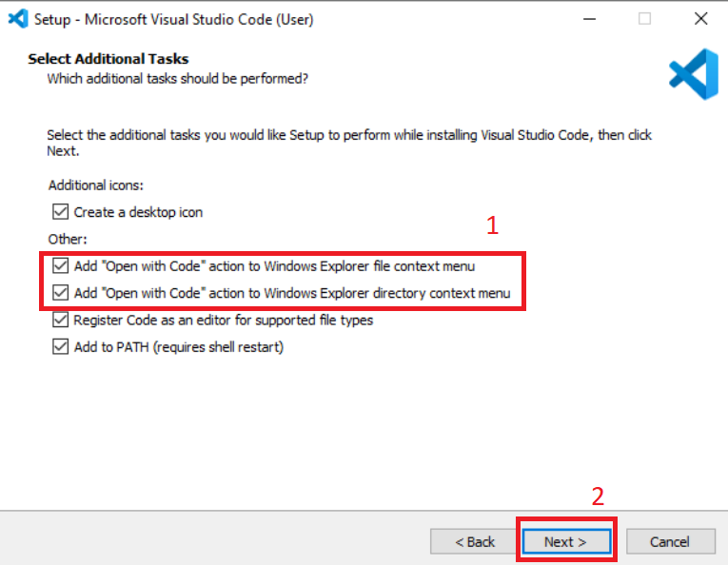The height and width of the screenshot is (565, 728).
Task: Uncheck Add to PATH option
Action: pyautogui.click(x=60, y=347)
